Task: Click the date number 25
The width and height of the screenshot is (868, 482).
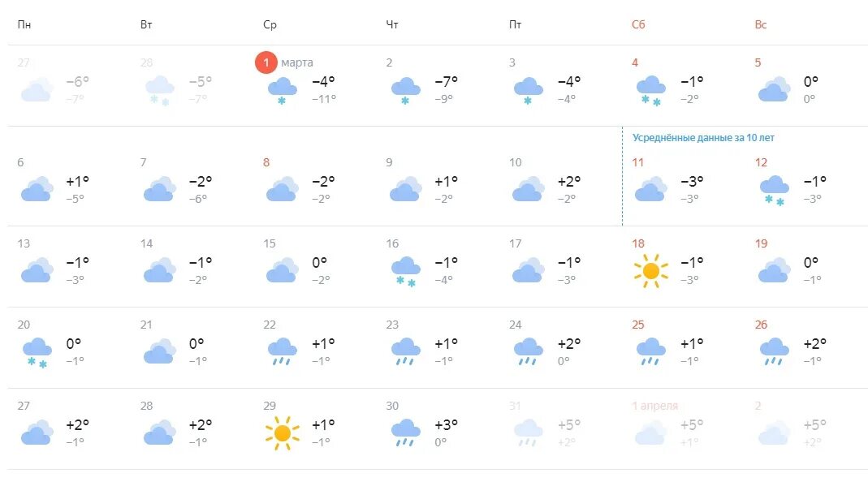Action: click(x=638, y=325)
